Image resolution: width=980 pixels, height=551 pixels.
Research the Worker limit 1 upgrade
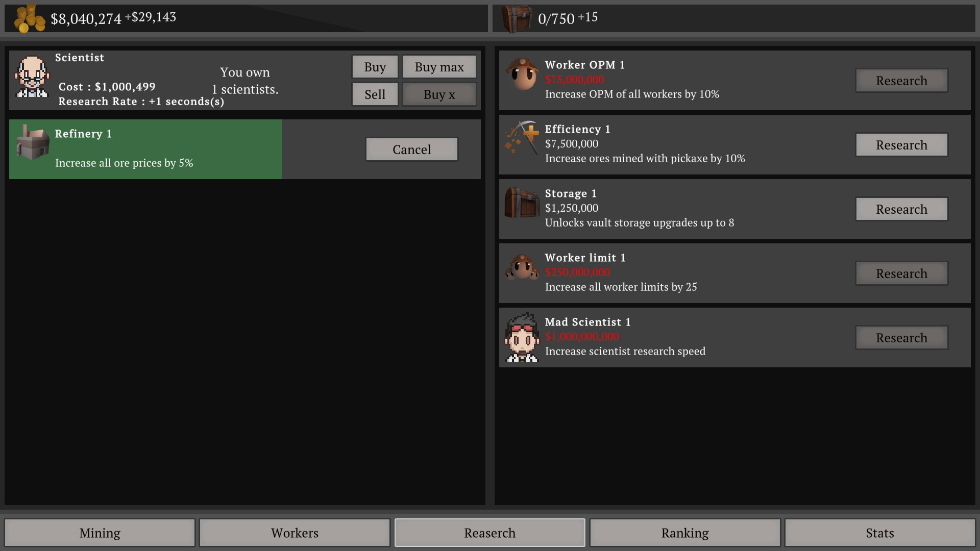click(x=901, y=272)
